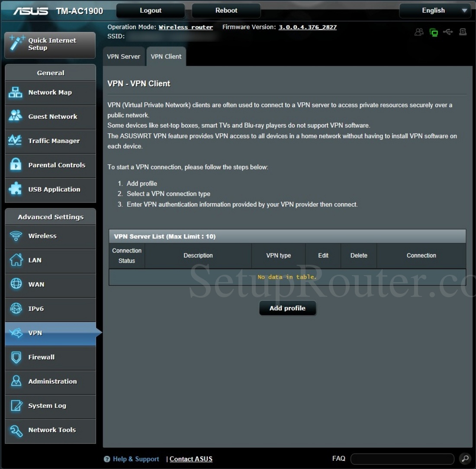Viewport: 476px width, 469px height.
Task: Click the TM-AC1900 model name
Action: pos(80,11)
